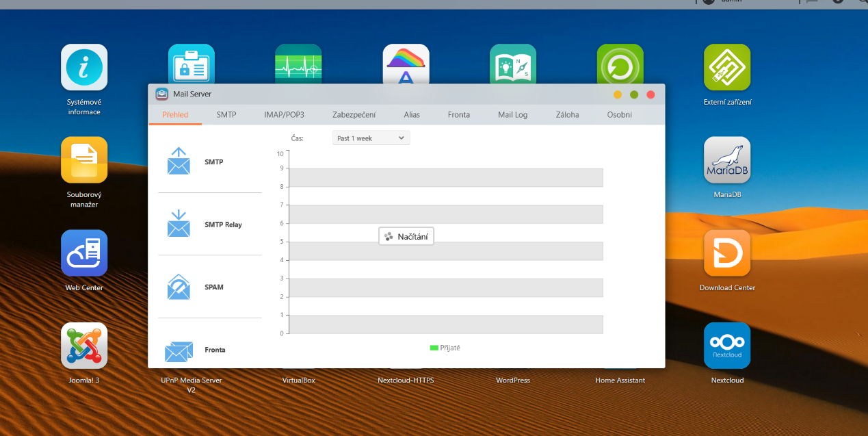Open the MariaDB app icon
Viewport: 868px width, 436px height.
click(x=727, y=160)
